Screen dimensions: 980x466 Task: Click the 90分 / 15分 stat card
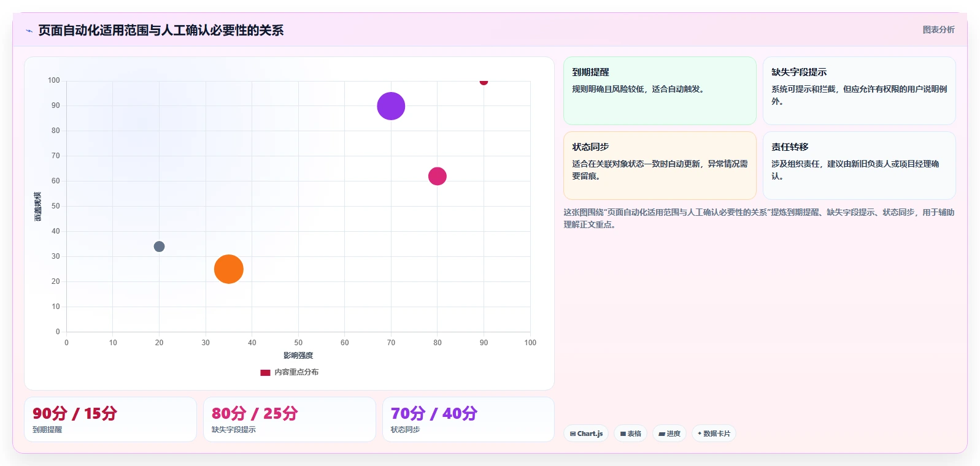[110, 419]
